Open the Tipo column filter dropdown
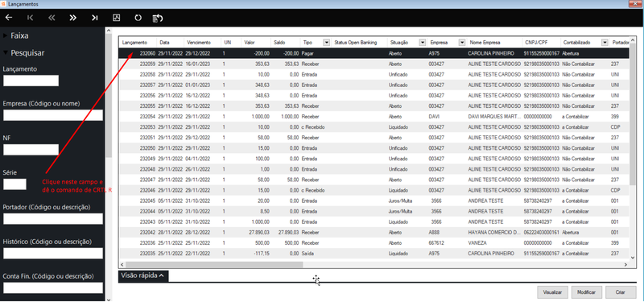 pyautogui.click(x=327, y=43)
